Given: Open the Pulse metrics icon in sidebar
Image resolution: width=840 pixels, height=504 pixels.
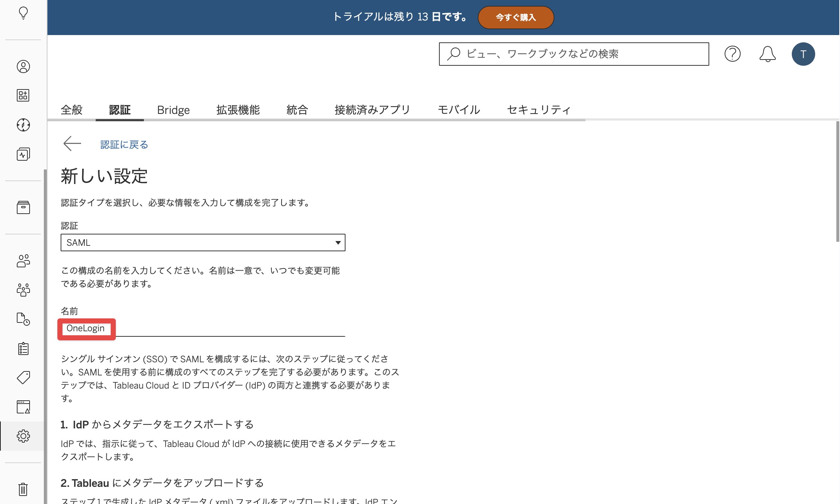Looking at the screenshot, I should 23,154.
